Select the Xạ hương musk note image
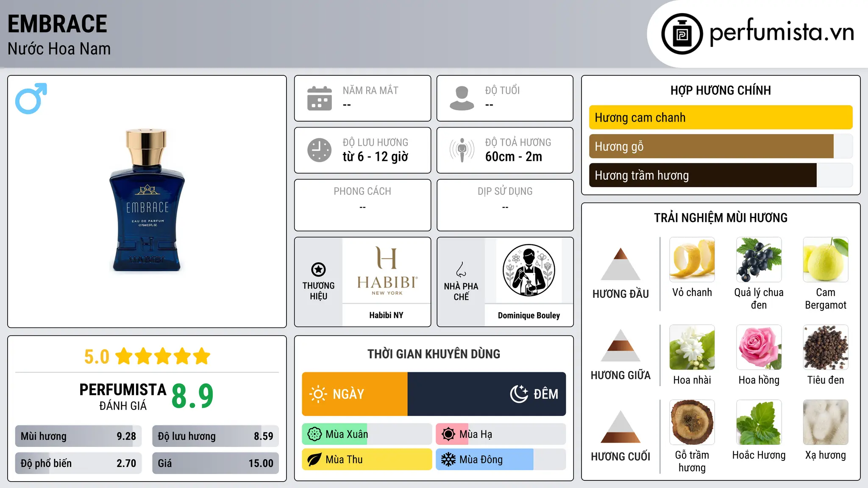 [826, 422]
